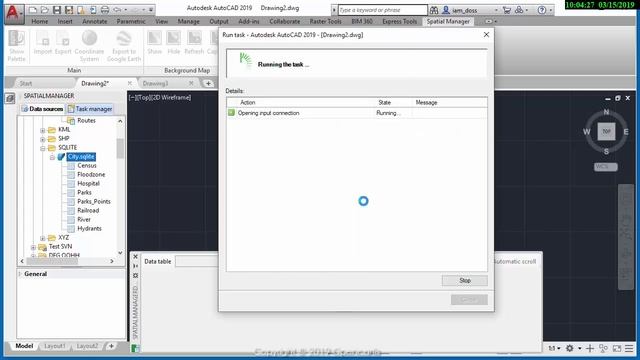Switch to the Model layout tab

(x=24, y=346)
